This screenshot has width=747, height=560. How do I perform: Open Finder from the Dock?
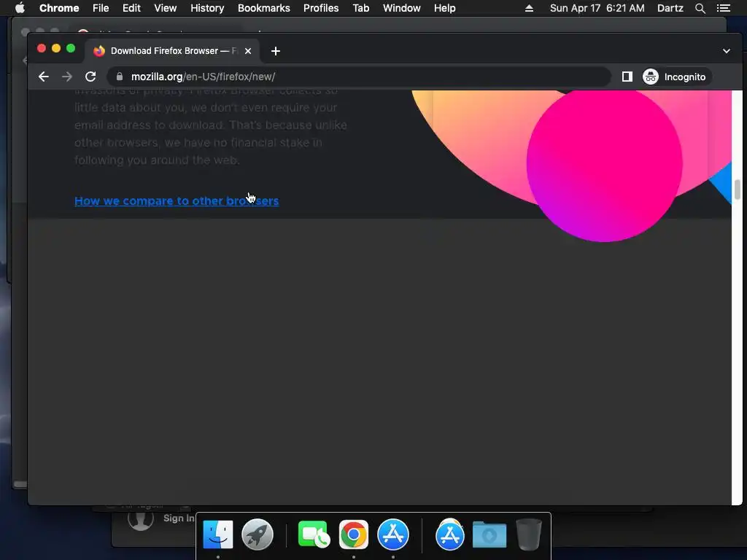[x=218, y=534]
